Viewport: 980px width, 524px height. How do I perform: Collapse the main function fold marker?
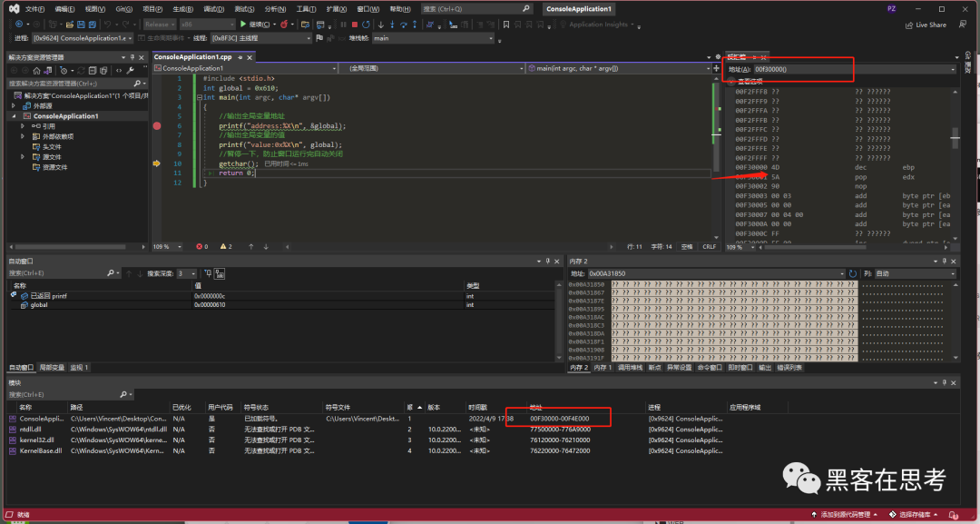click(199, 98)
